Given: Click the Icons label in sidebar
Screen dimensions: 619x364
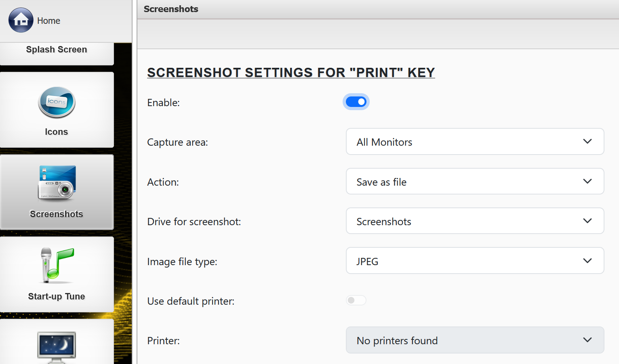Looking at the screenshot, I should tap(57, 132).
